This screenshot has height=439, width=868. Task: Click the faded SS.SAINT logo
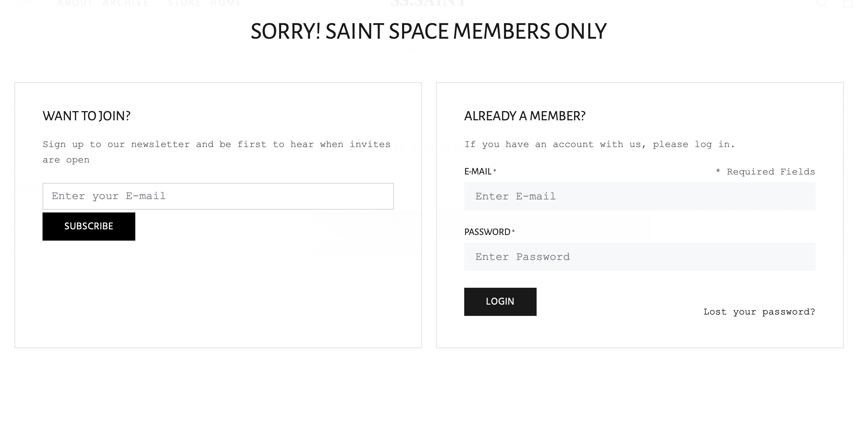pos(428,3)
